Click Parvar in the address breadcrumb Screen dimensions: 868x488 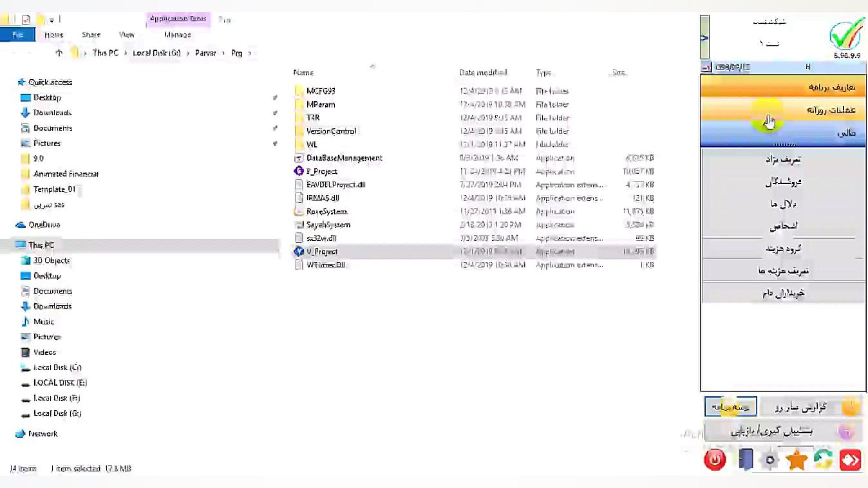[205, 53]
